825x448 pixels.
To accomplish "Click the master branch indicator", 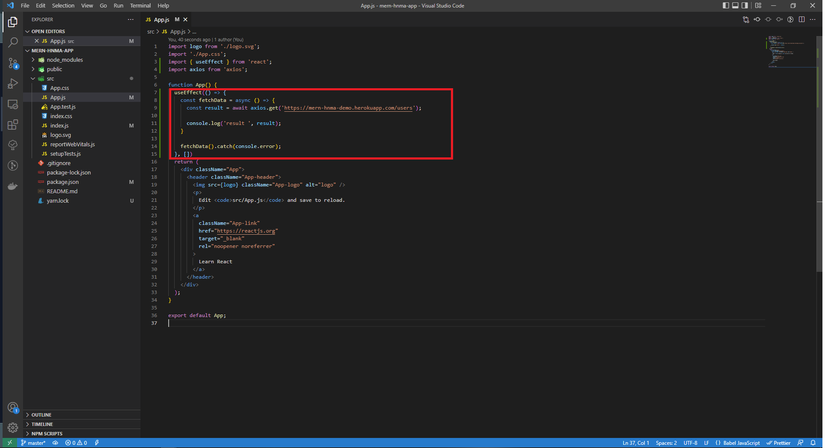I will pos(34,443).
